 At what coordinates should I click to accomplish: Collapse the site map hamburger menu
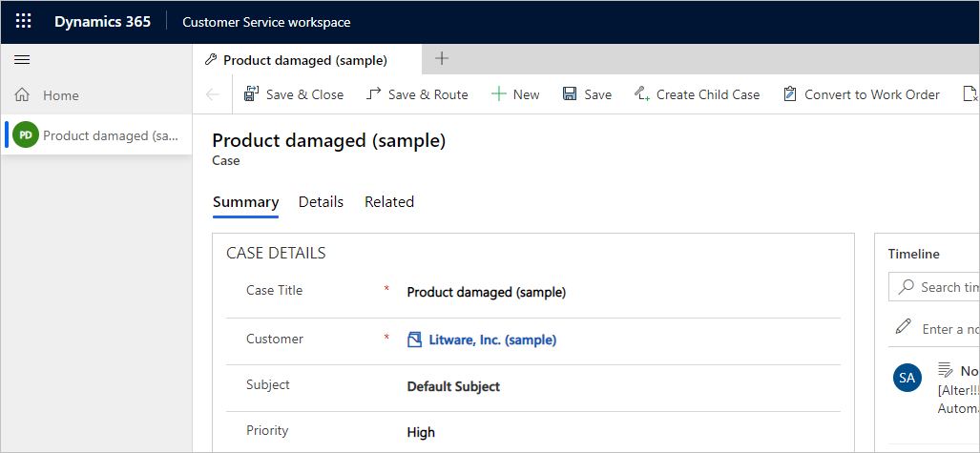pyautogui.click(x=22, y=60)
